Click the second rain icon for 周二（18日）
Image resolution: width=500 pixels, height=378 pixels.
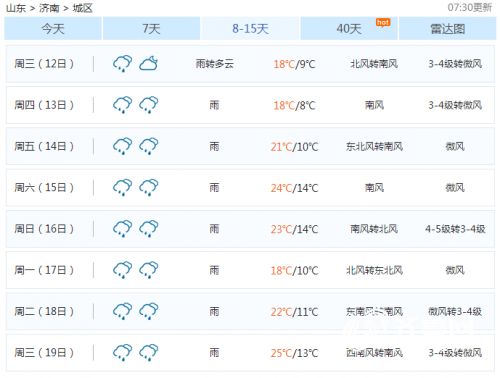(x=149, y=312)
